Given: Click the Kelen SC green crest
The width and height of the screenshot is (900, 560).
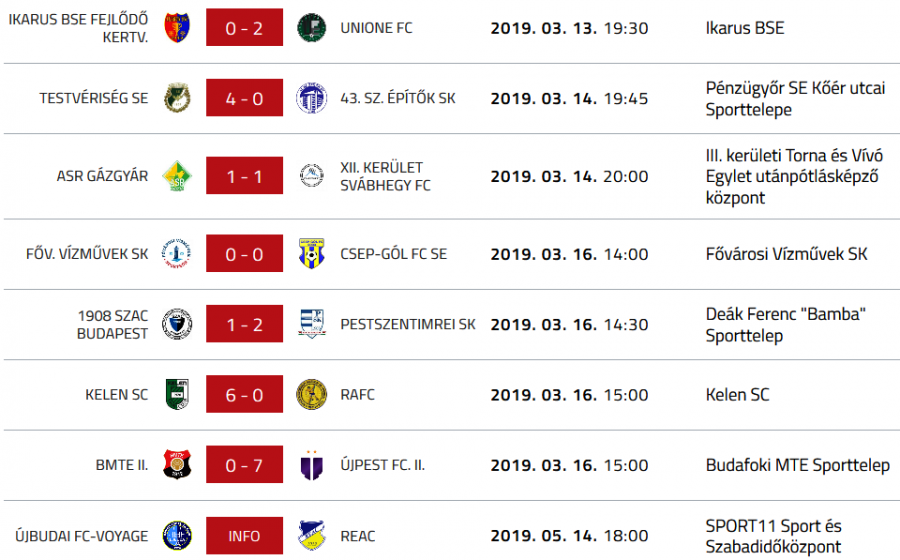Looking at the screenshot, I should pos(177,394).
